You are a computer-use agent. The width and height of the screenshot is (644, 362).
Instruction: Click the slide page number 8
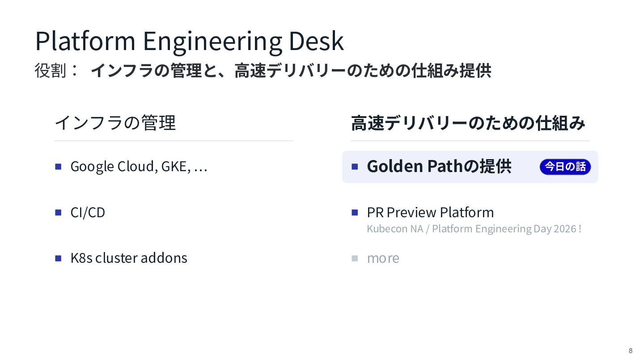point(631,350)
